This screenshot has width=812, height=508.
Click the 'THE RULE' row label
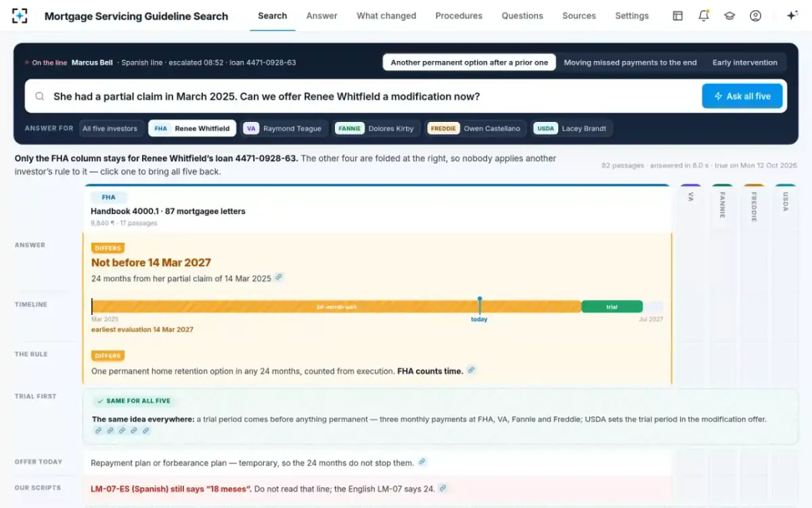(31, 354)
